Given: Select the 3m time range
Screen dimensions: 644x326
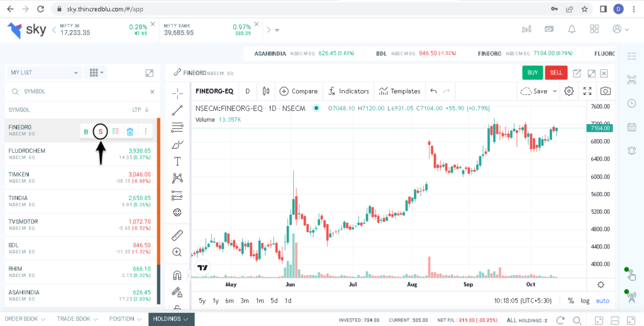Looking at the screenshot, I should click(x=245, y=301).
